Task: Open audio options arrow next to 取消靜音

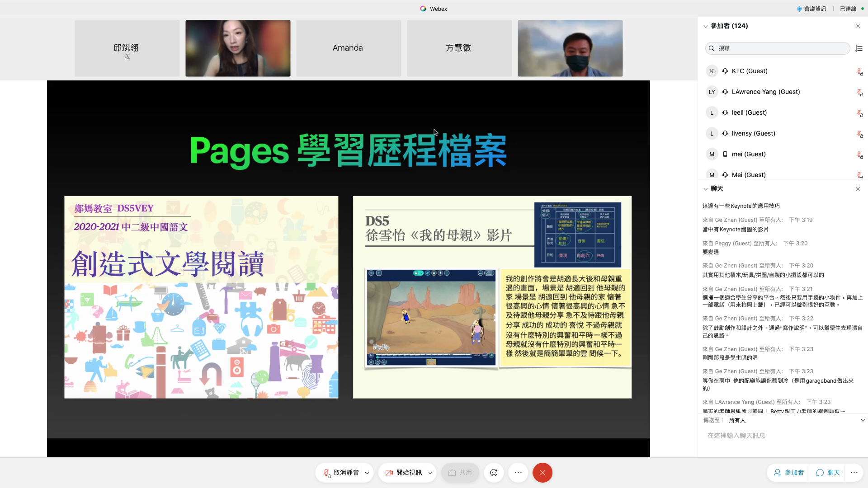Action: click(367, 473)
